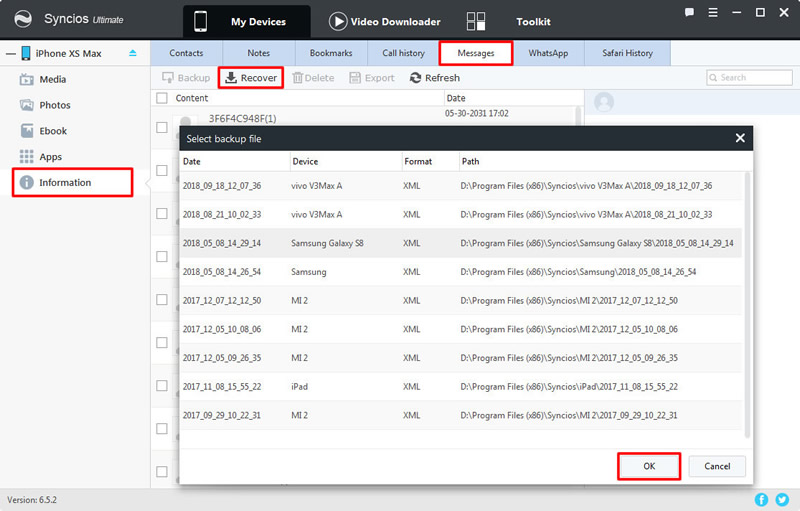Select backup 2018_08_21_10_02_33

pos(461,214)
